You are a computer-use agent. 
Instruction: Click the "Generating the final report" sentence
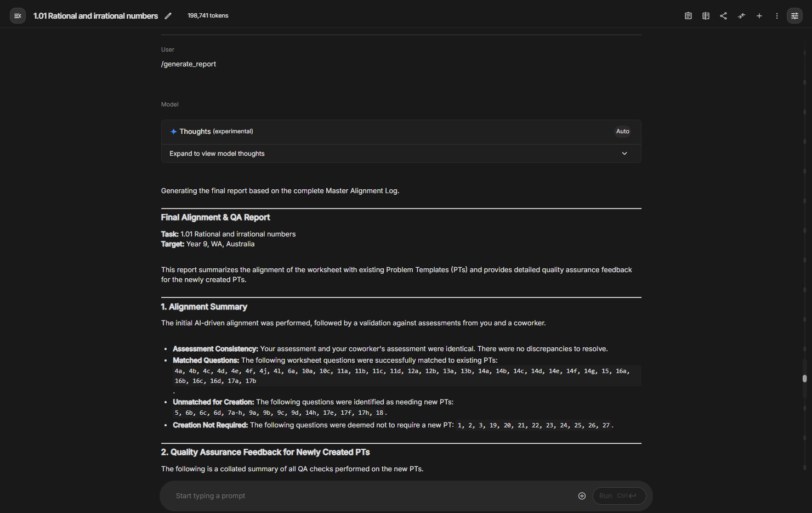point(280,191)
